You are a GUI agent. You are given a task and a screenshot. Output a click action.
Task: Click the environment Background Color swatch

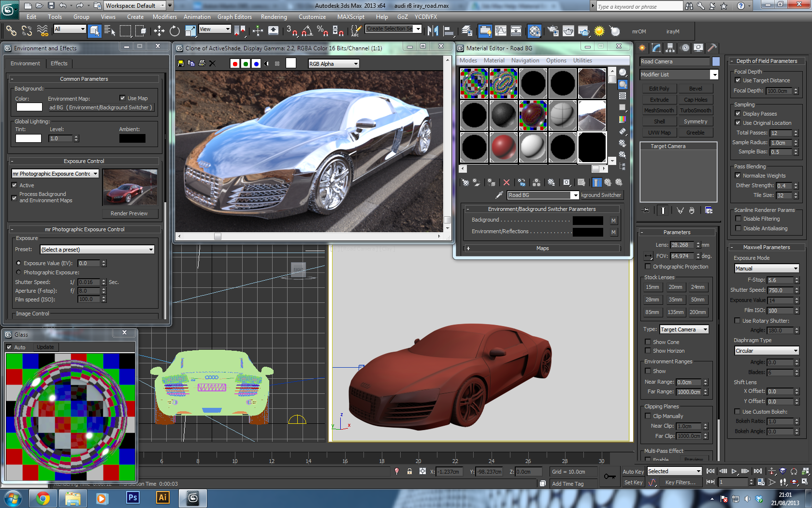(x=29, y=107)
